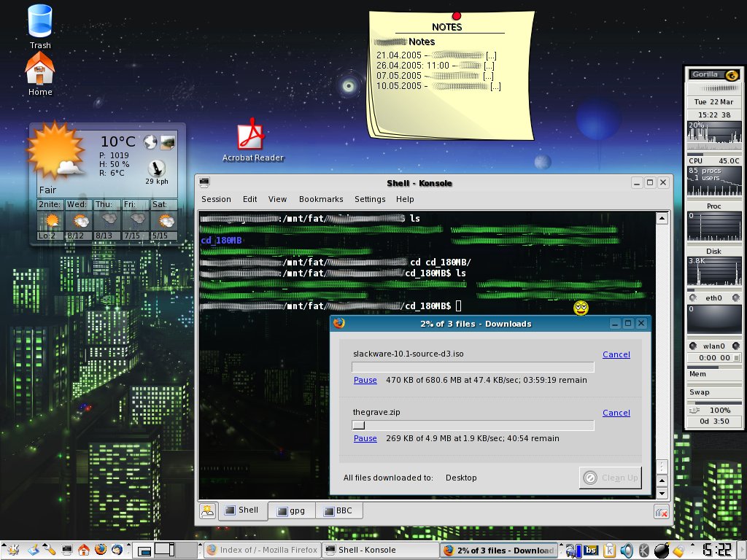The image size is (747, 560).
Task: Click the Show Desktop panel icon
Action: [x=33, y=550]
